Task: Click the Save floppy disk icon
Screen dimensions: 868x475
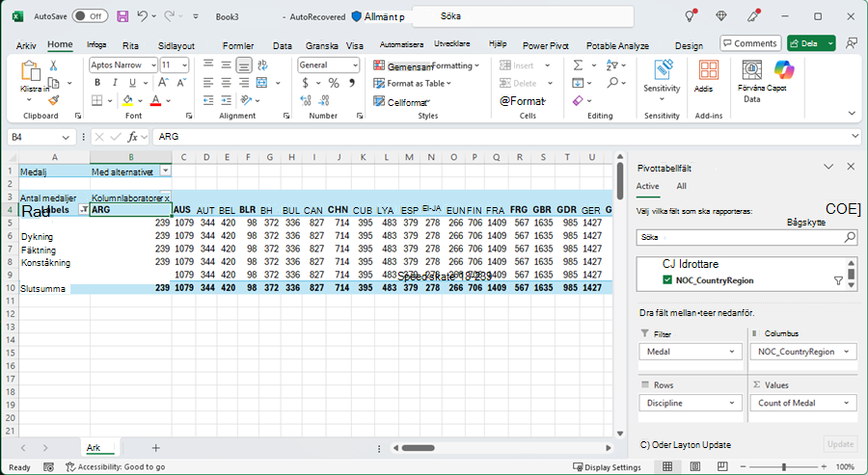Action: tap(122, 16)
